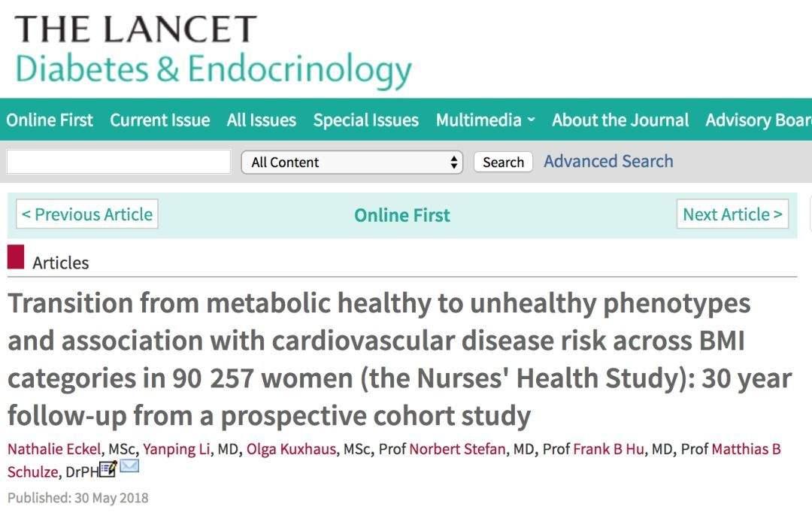This screenshot has width=812, height=516.
Task: Expand the Multimedia menu
Action: pos(485,120)
